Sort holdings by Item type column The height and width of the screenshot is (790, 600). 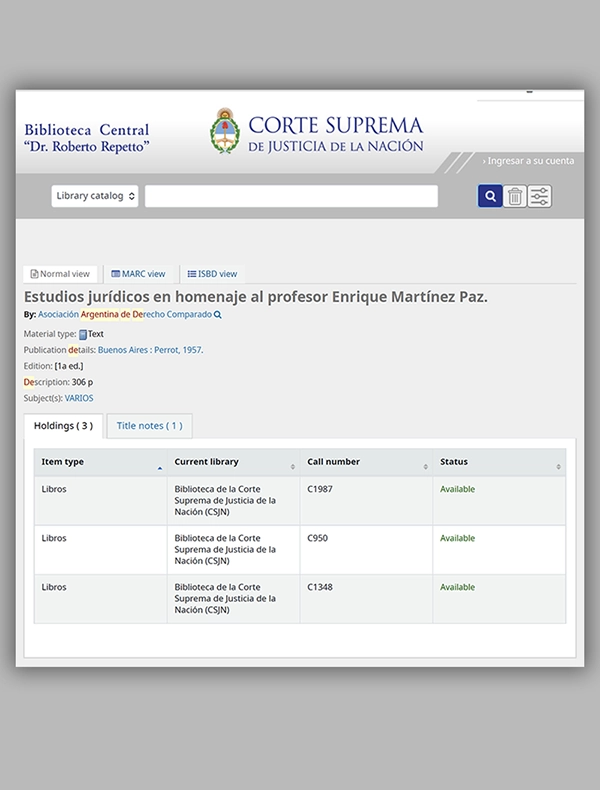click(x=101, y=462)
